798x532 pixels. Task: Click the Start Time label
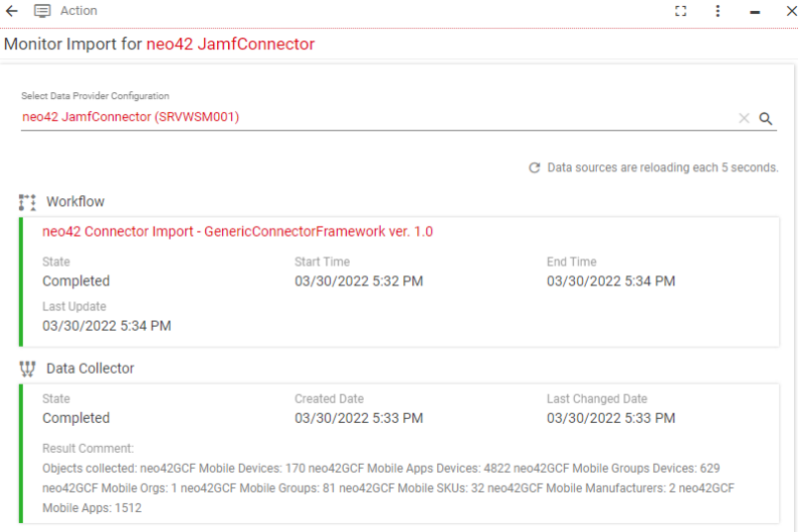(x=322, y=262)
